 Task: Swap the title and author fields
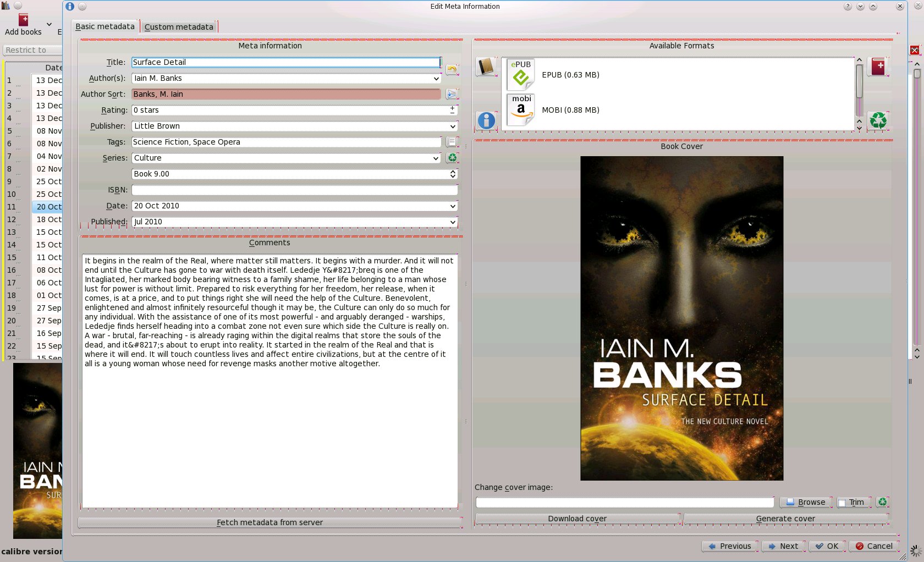pos(452,69)
